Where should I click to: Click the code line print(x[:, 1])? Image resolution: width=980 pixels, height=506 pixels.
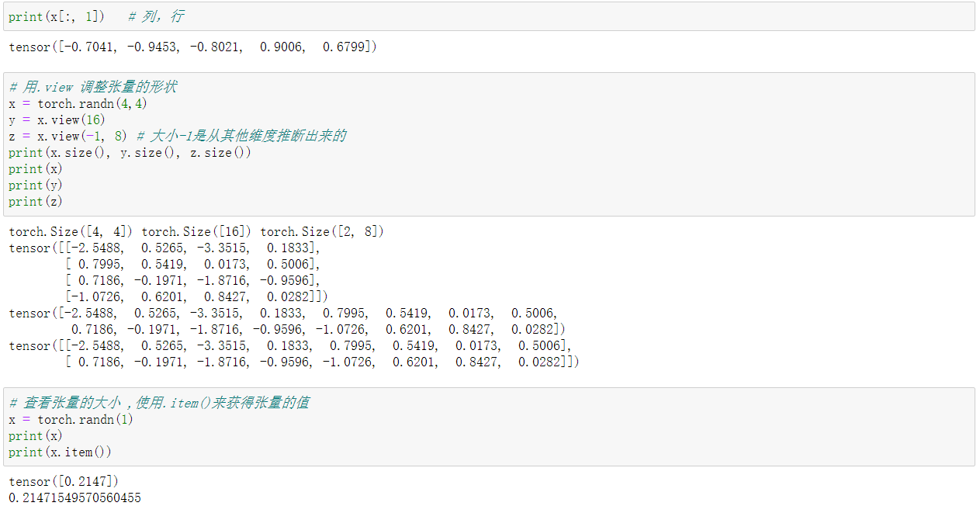coord(57,16)
